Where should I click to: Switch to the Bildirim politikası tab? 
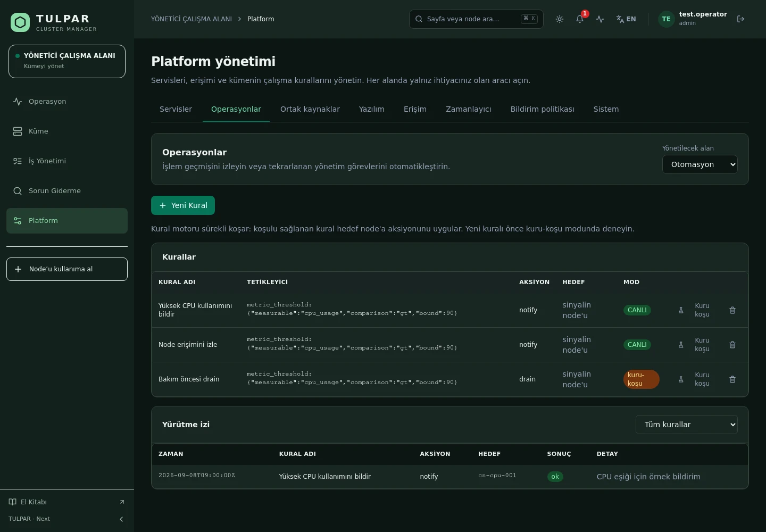[543, 109]
